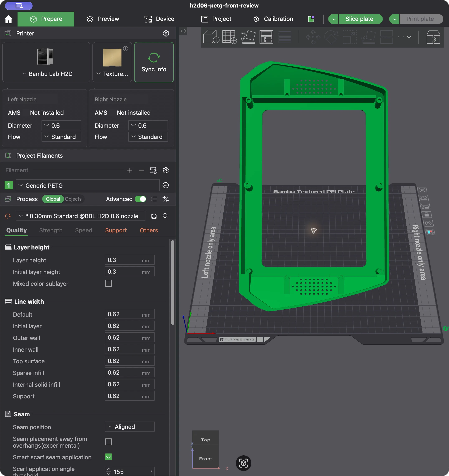Click the settings list icon next to the Advanced toggle
Viewport: 449px width, 476px height.
point(154,199)
